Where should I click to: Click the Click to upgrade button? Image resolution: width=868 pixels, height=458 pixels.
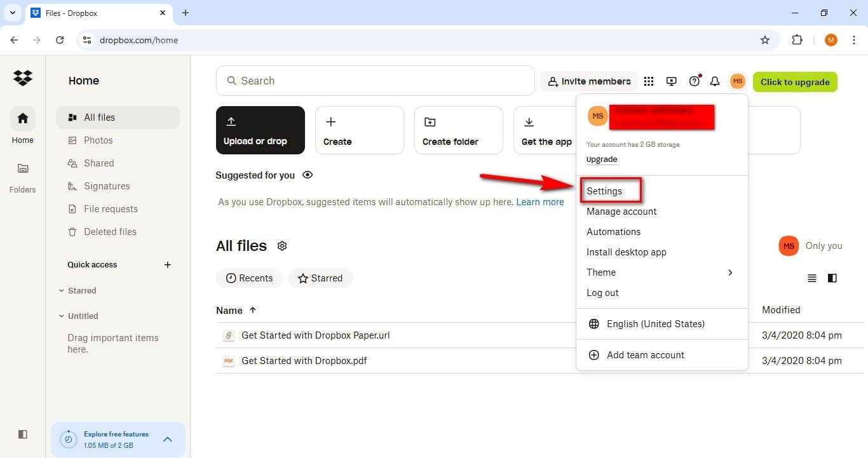[795, 82]
